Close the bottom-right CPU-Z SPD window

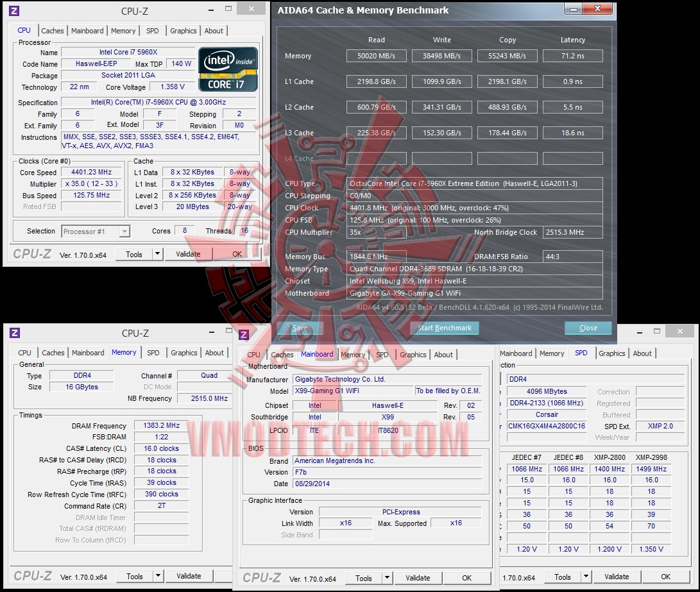coord(680,331)
